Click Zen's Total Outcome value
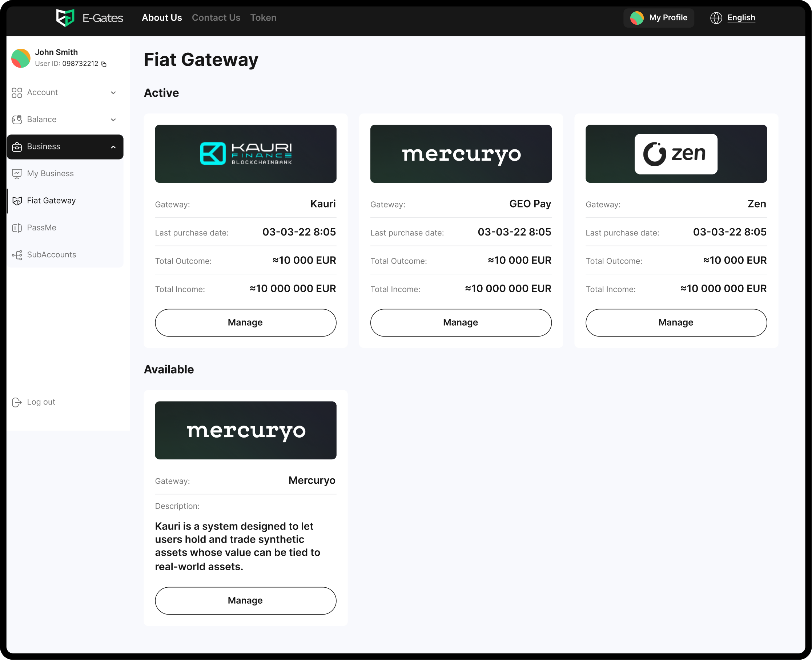 735,261
